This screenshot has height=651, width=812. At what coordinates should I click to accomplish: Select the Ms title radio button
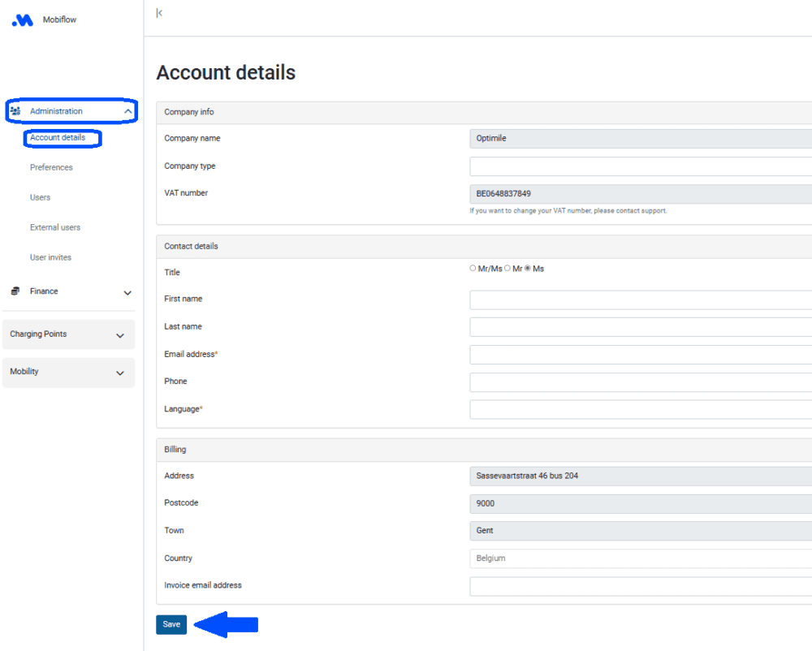tap(528, 268)
